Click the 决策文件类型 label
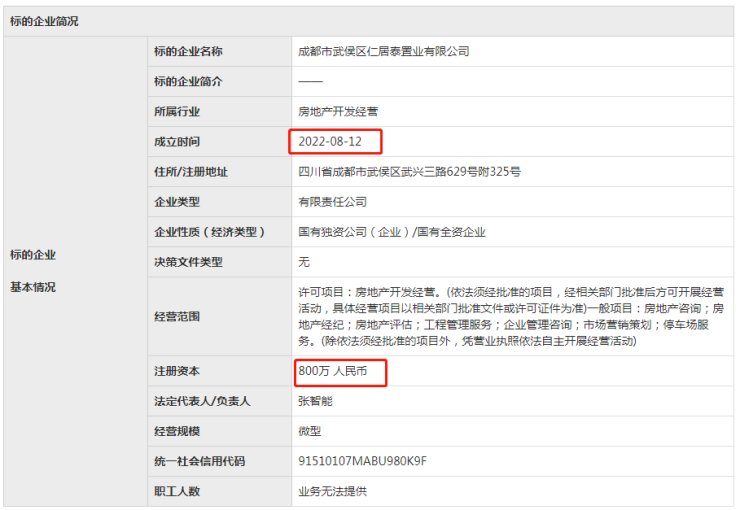Viewport: 740px width, 510px height. coord(188,262)
